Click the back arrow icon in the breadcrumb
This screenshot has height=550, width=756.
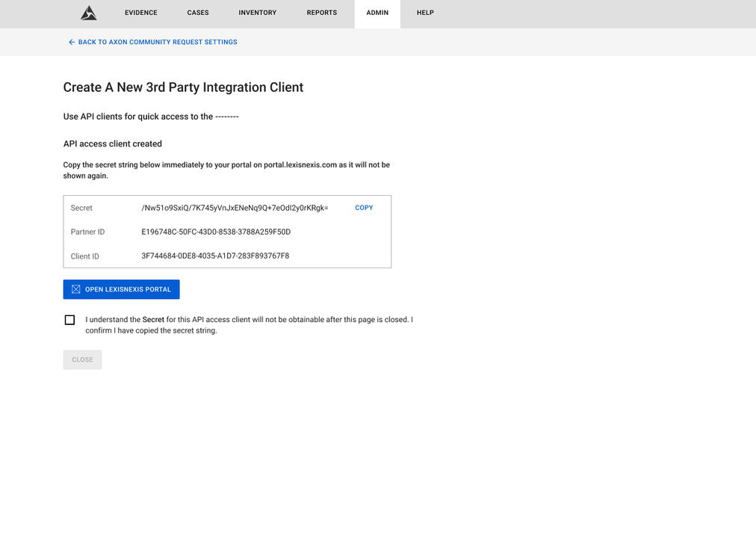click(x=71, y=42)
